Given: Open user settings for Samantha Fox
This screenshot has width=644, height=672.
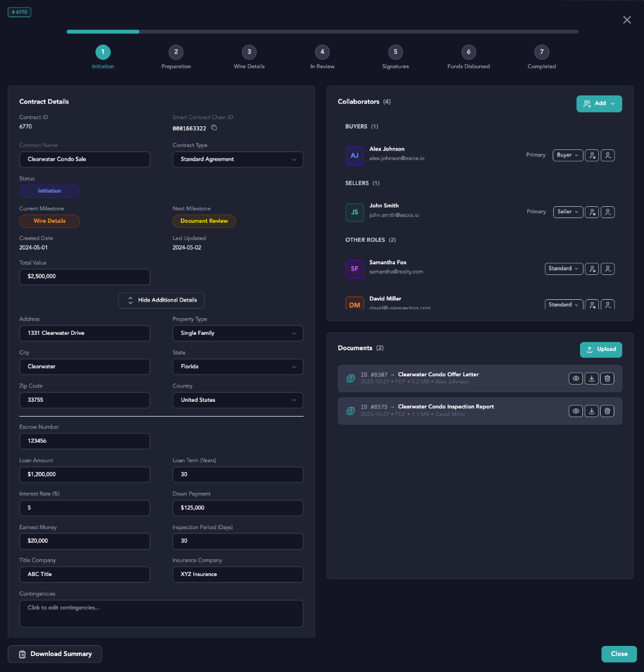Looking at the screenshot, I should (592, 268).
